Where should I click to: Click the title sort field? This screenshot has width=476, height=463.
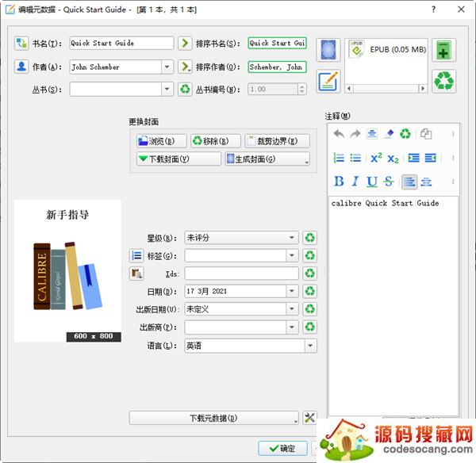[277, 43]
